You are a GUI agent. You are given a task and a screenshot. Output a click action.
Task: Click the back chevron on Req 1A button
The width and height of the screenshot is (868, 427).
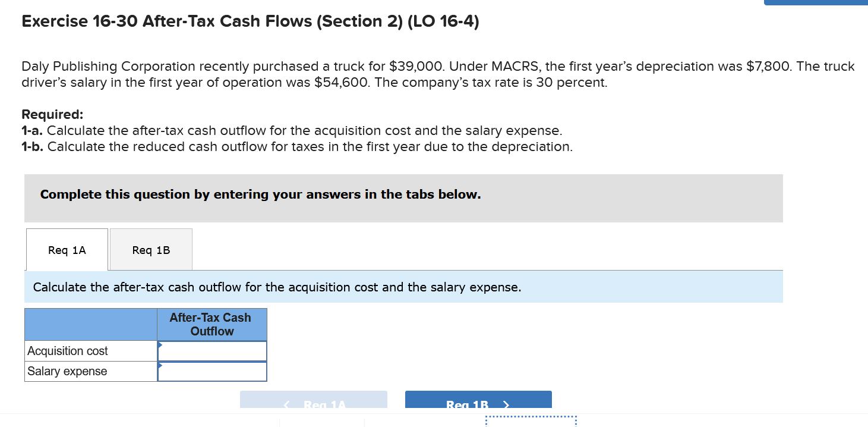(x=286, y=405)
